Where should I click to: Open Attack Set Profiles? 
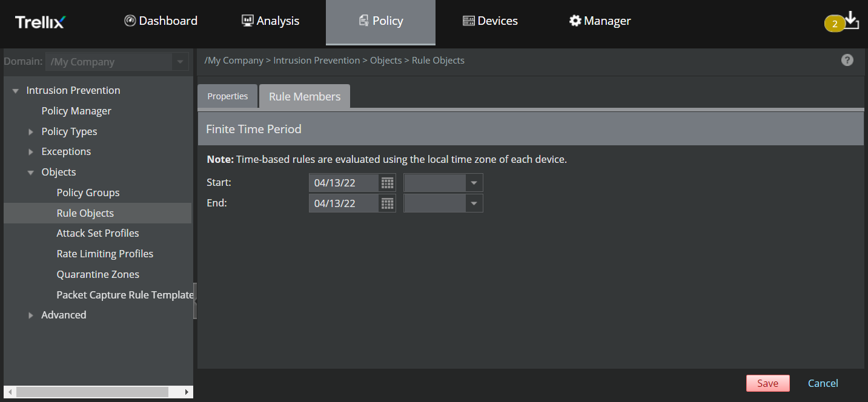click(98, 233)
